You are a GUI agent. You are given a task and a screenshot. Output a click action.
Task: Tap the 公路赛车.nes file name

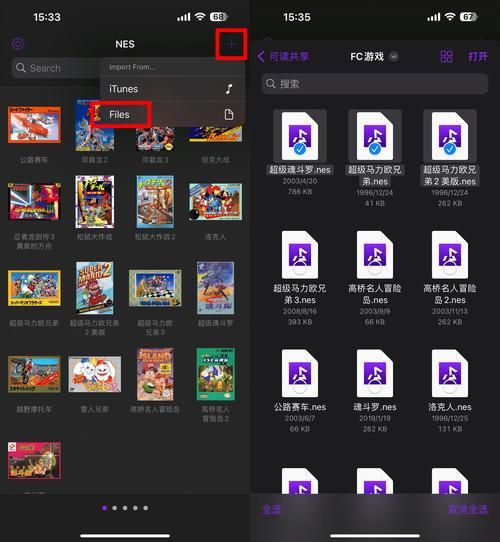pos(300,407)
